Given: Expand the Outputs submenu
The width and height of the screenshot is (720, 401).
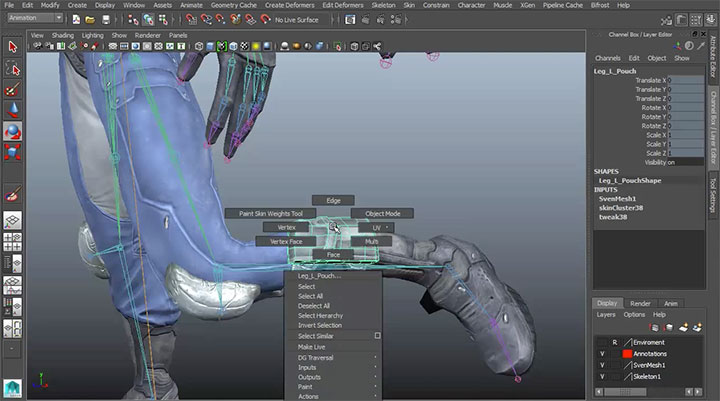Looking at the screenshot, I should point(333,377).
